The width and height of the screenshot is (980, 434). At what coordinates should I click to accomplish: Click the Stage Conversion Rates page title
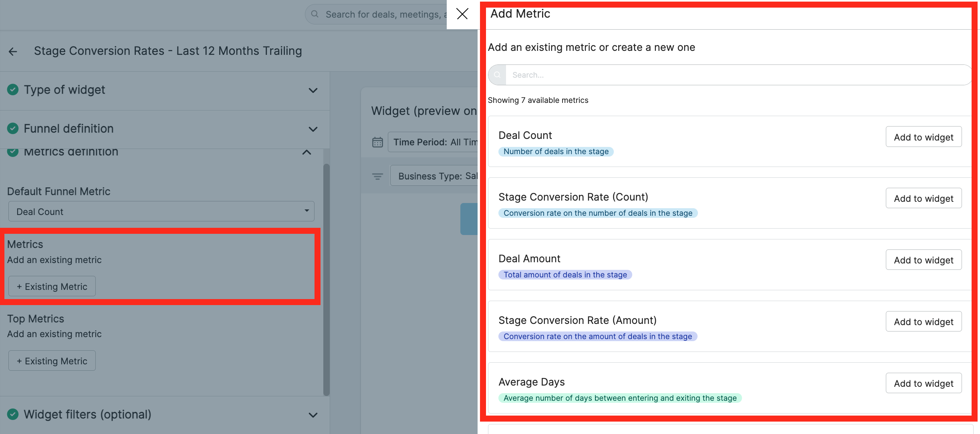(168, 51)
